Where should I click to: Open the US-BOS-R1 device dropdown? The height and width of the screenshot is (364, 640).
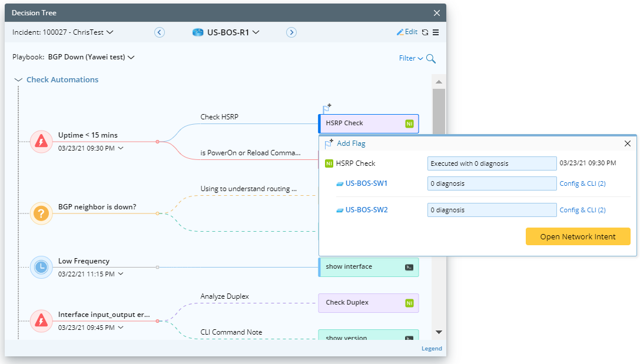point(256,32)
